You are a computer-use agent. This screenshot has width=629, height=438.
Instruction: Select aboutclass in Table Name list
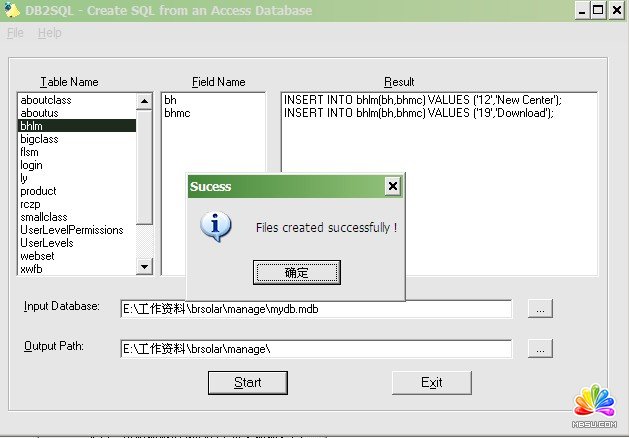46,100
